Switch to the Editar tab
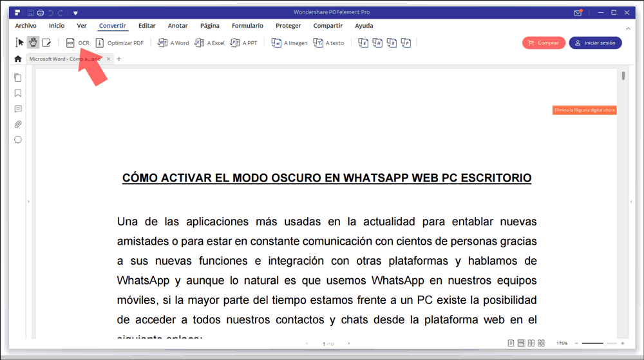The image size is (644, 360). [147, 26]
